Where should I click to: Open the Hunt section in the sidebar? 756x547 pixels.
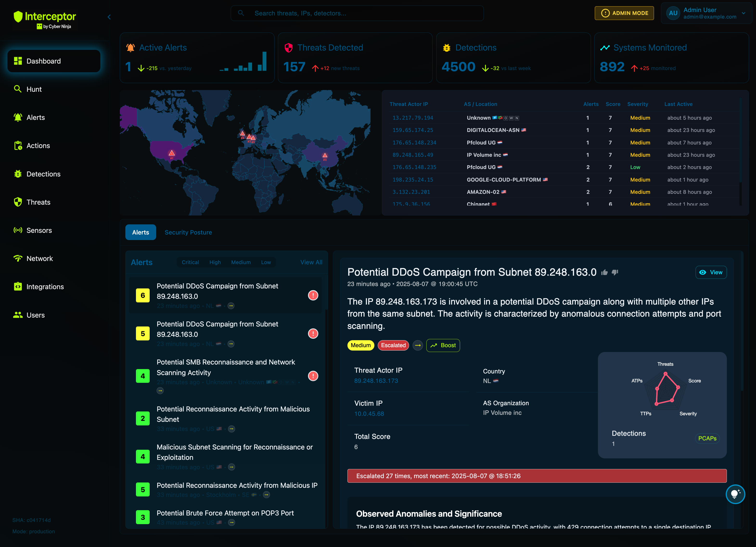point(34,89)
